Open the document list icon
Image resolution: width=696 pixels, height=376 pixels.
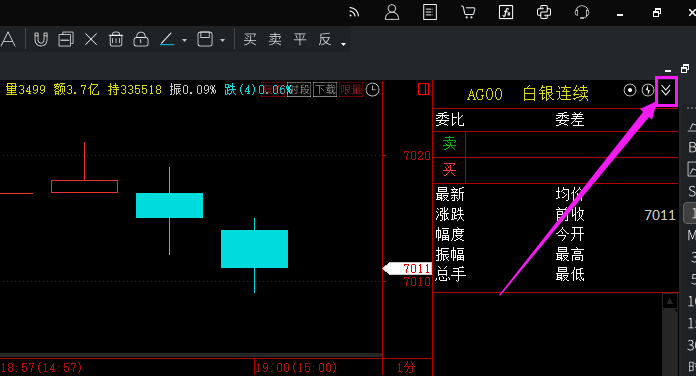pyautogui.click(x=430, y=12)
